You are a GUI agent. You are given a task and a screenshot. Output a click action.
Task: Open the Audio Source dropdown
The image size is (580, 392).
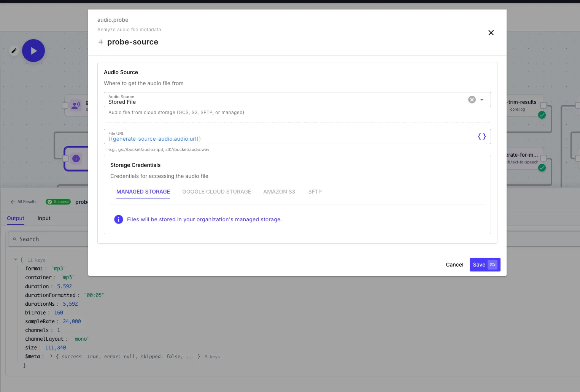481,99
